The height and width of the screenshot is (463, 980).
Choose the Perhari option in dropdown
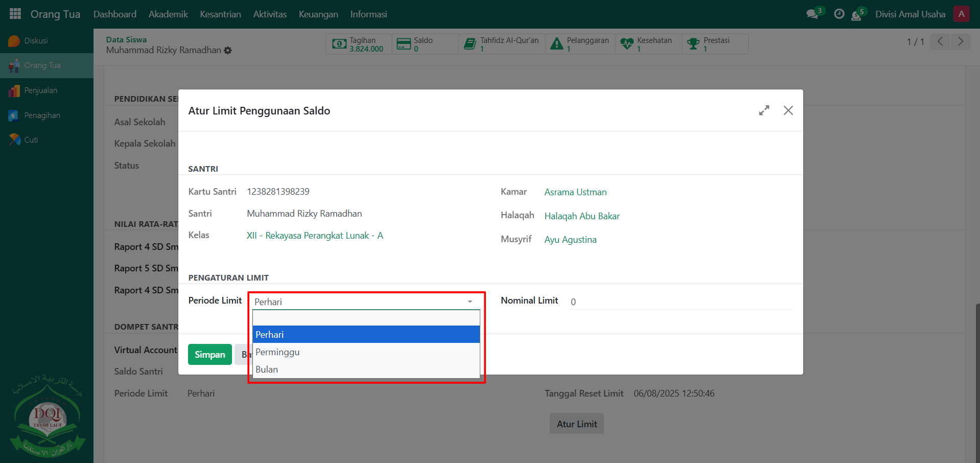(269, 335)
